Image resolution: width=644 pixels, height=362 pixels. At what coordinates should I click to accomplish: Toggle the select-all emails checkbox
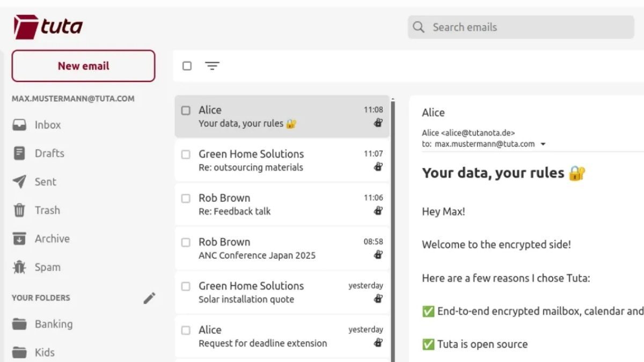pyautogui.click(x=187, y=66)
